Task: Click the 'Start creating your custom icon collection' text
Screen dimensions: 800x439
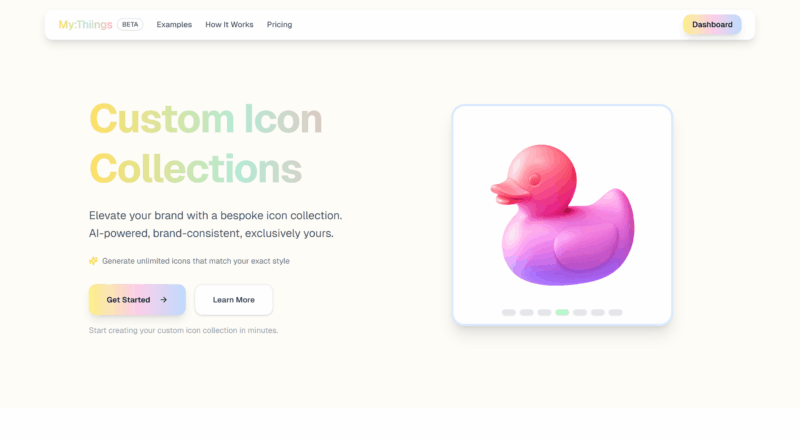Action: (183, 330)
